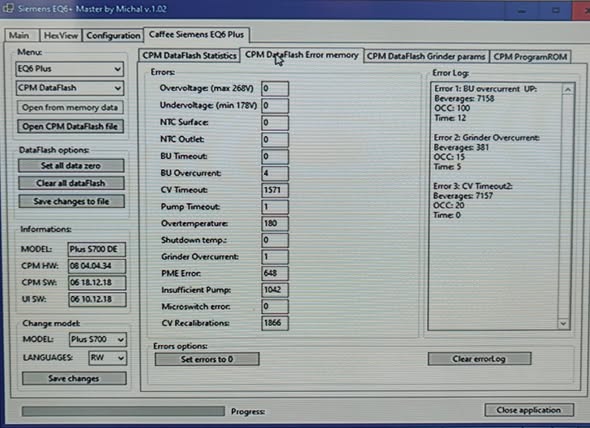Expand the CPM DataFlash dropdown
Screen dimensions: 590x428
tap(70, 88)
